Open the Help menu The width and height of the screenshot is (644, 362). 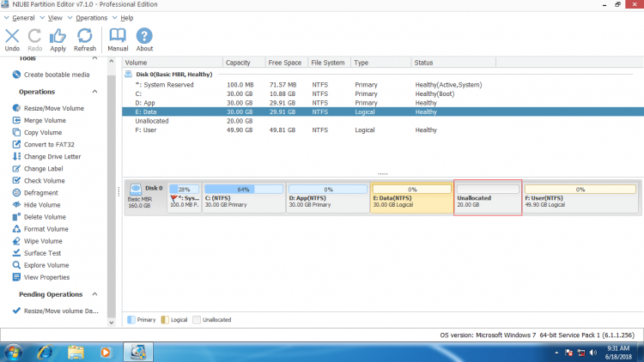[126, 18]
